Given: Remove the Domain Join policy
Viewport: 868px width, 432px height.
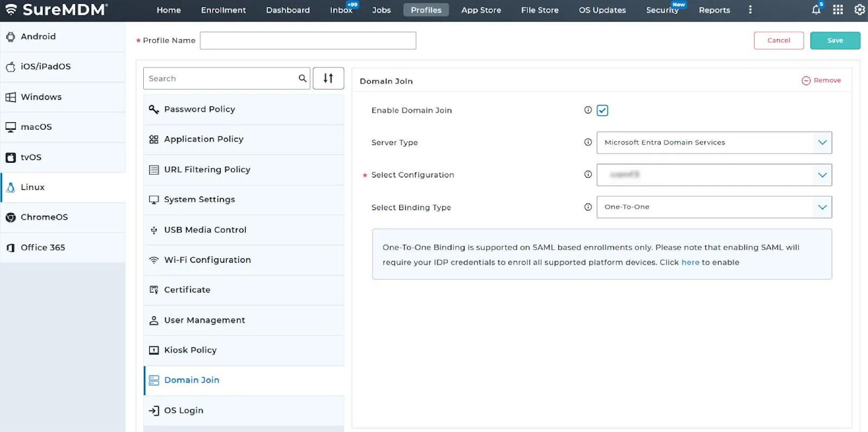Looking at the screenshot, I should tap(821, 80).
